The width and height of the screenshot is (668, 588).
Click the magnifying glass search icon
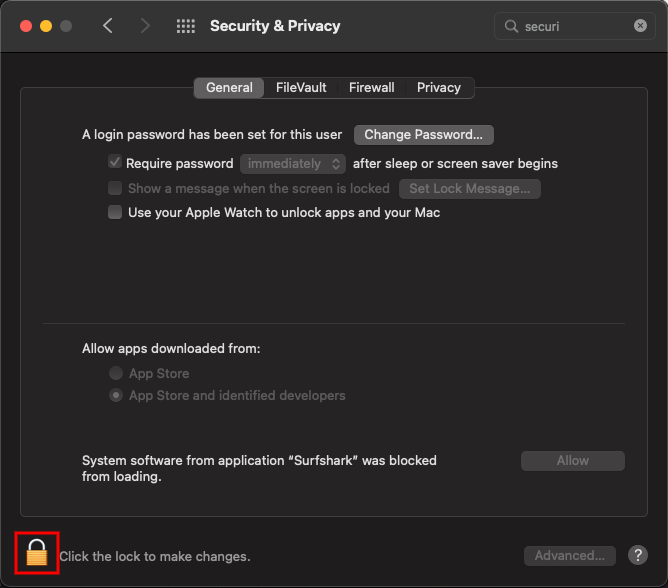pos(511,26)
